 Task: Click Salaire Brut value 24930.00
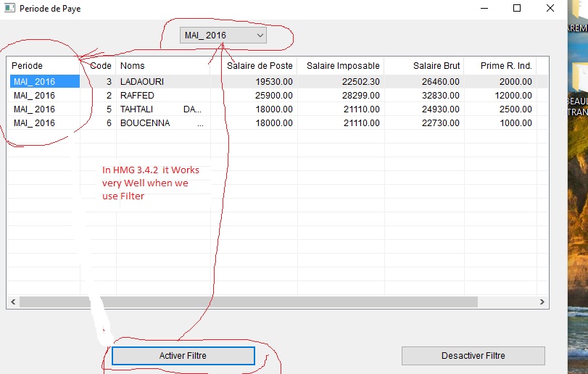[441, 109]
